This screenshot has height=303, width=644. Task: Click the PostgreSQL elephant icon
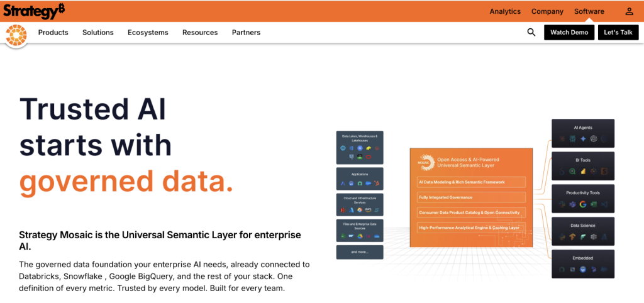coord(351,157)
